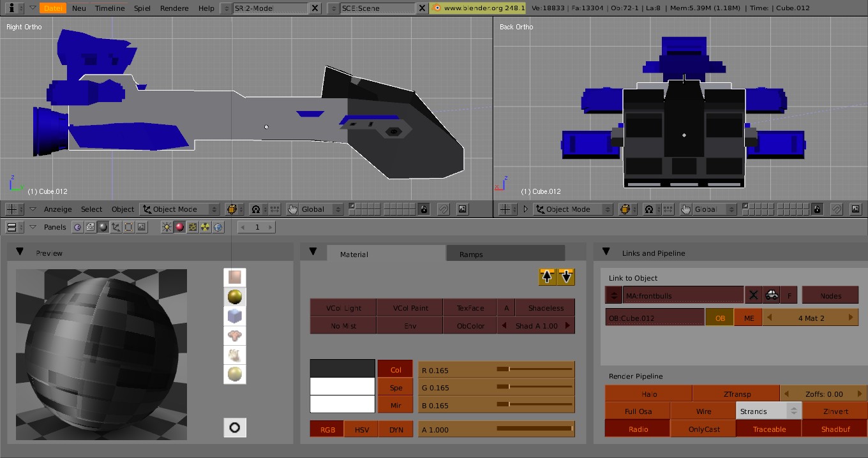The image size is (868, 458).
Task: Open the Global orientation dropdown in the right viewport
Action: [709, 209]
